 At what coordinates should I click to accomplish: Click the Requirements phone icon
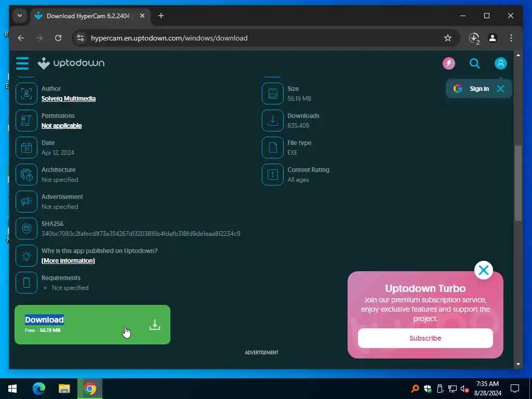pos(26,283)
